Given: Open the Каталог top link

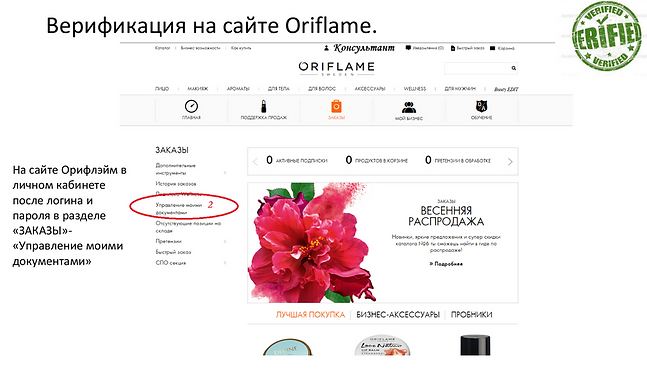Looking at the screenshot, I should [163, 48].
